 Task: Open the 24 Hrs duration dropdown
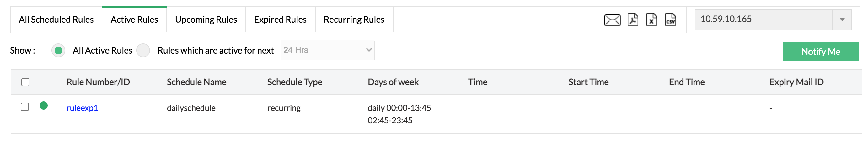point(327,50)
